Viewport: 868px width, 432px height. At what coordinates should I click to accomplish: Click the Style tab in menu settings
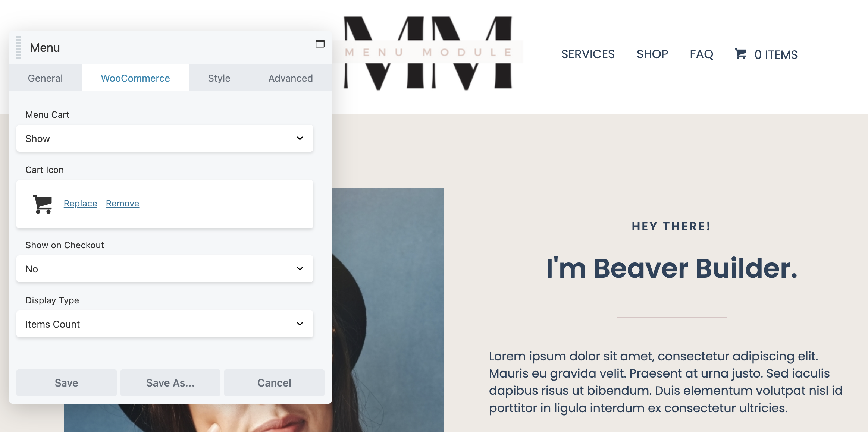(219, 78)
